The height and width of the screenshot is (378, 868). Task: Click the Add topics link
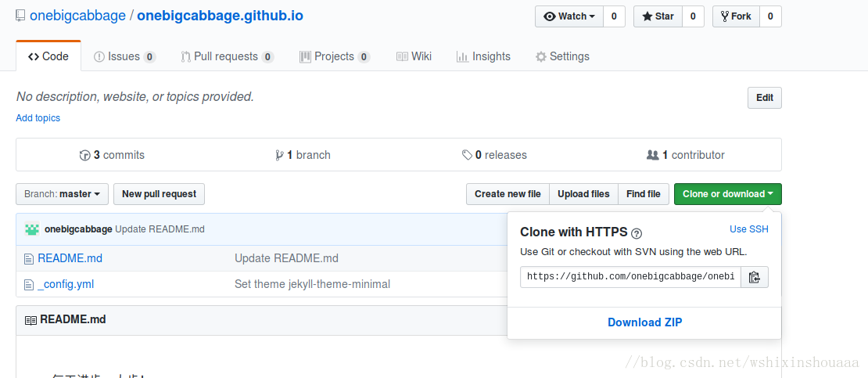pos(38,118)
